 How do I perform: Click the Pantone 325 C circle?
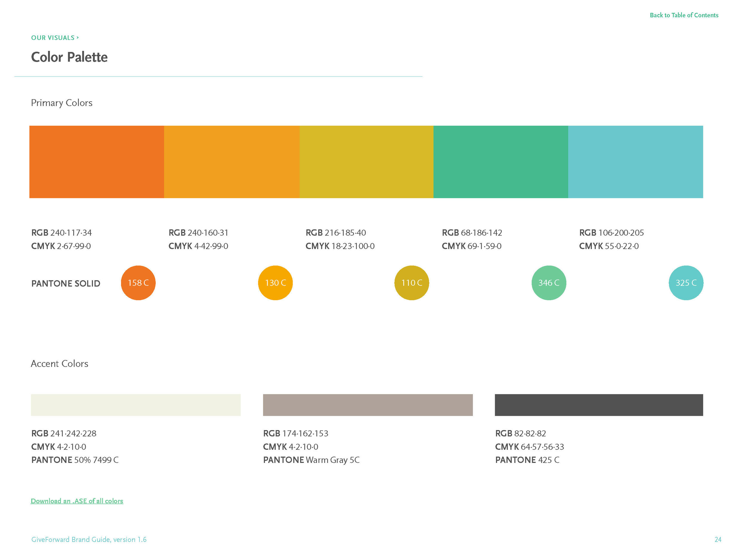click(686, 283)
